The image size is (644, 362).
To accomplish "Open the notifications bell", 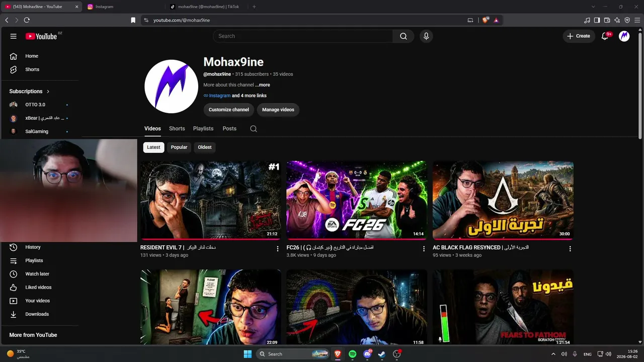I will (605, 36).
